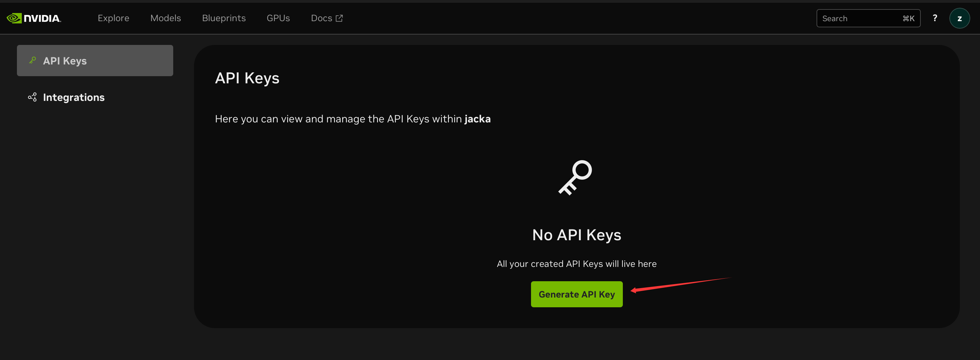Open the Docs external link icon
The image size is (980, 360).
[x=339, y=18]
